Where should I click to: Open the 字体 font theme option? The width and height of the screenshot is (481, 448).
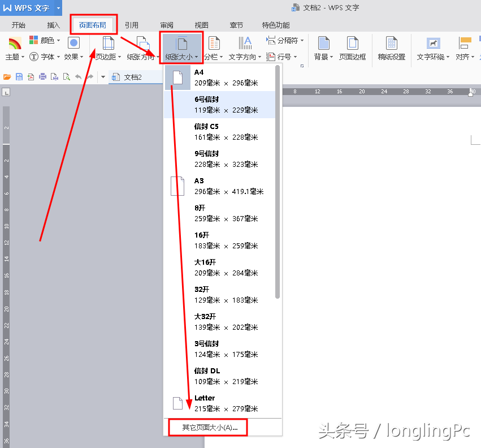pyautogui.click(x=45, y=57)
